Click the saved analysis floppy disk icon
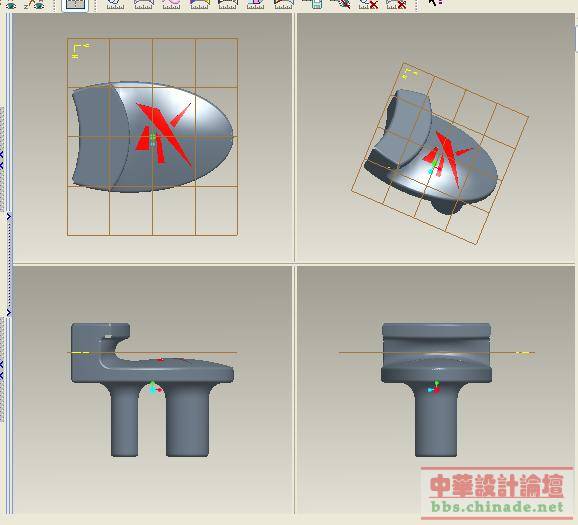The width and height of the screenshot is (578, 525). click(312, 4)
